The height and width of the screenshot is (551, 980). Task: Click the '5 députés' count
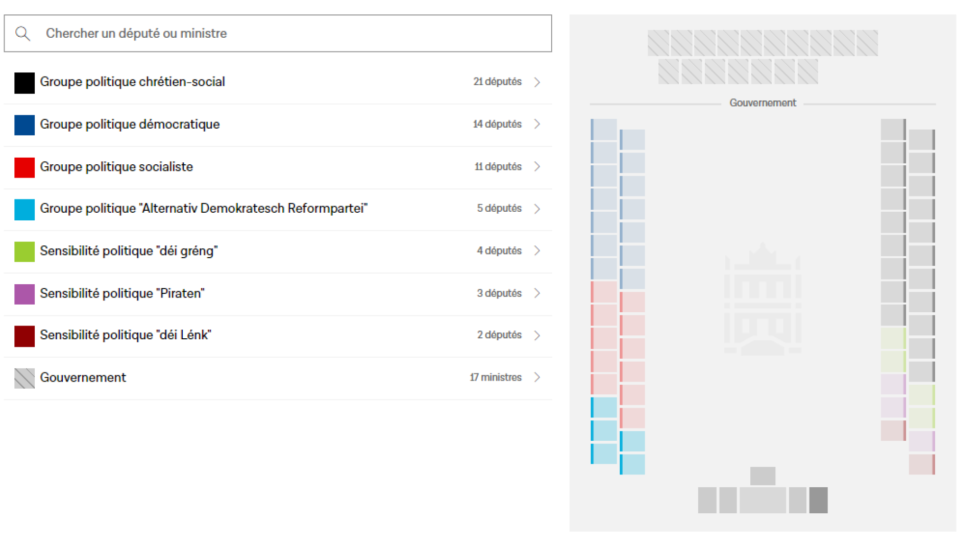click(499, 208)
